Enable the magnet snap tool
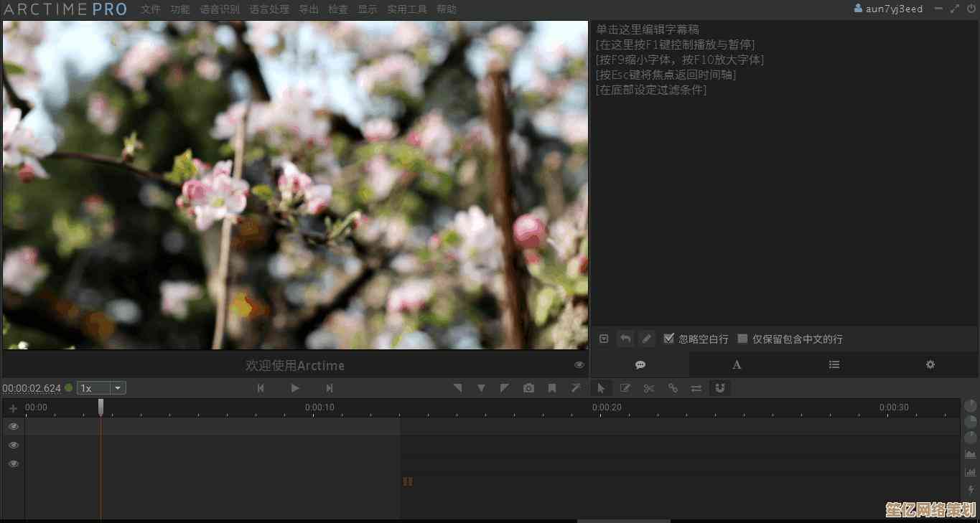The height and width of the screenshot is (523, 980). click(x=720, y=388)
